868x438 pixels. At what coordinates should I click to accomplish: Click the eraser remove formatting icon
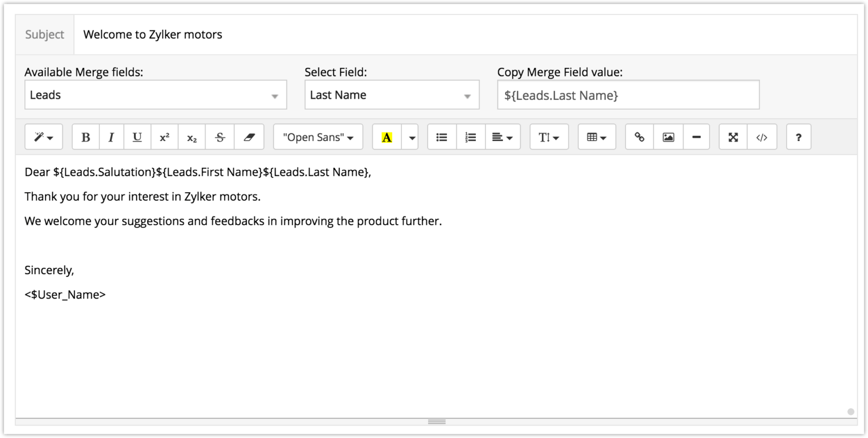point(249,137)
